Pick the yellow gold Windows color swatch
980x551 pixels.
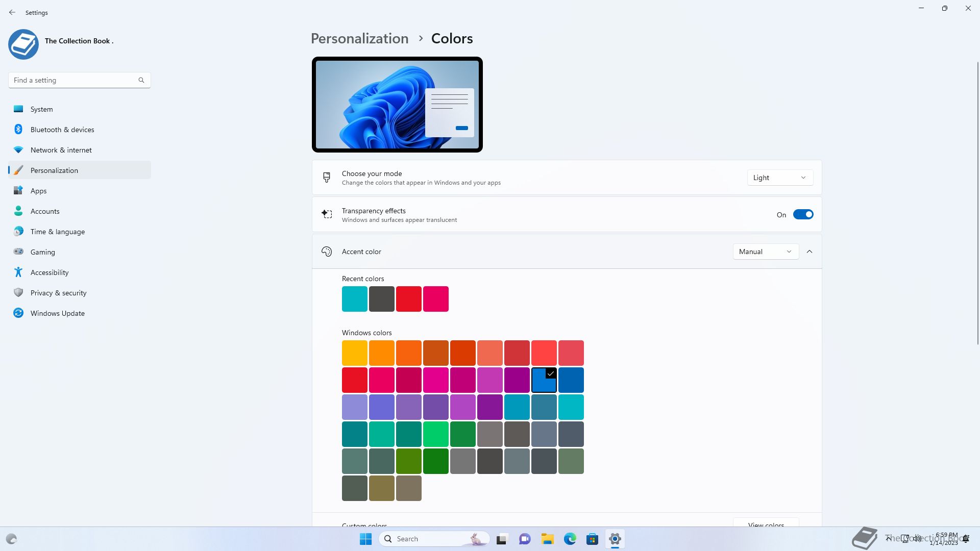355,353
